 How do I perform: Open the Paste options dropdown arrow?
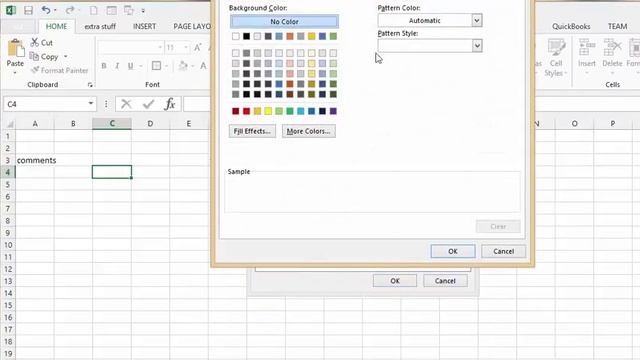15,73
